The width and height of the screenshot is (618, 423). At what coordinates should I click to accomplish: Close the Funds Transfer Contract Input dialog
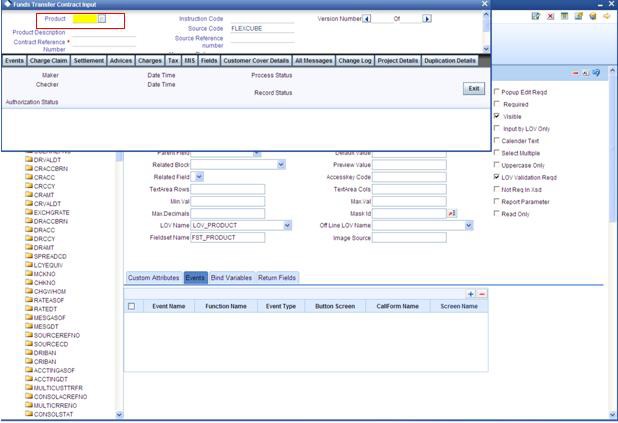[485, 4]
